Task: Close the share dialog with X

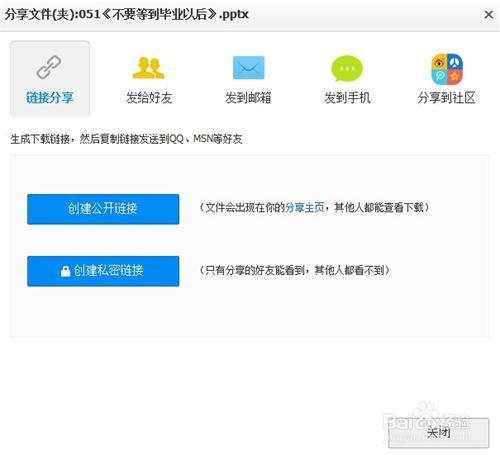Action: click(x=489, y=14)
